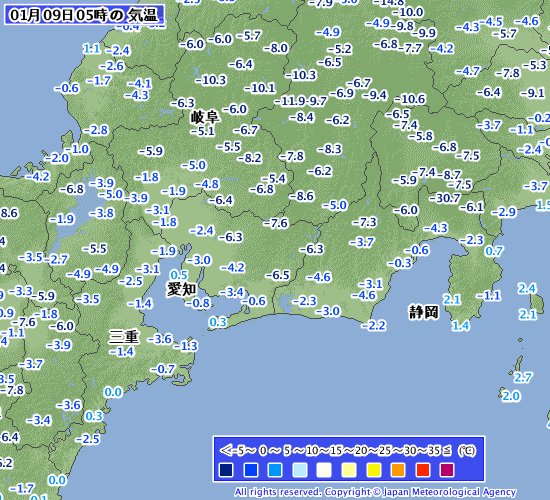The width and height of the screenshot is (550, 500).
Task: Click the -5.4 temperature reading
Action: 274,178
